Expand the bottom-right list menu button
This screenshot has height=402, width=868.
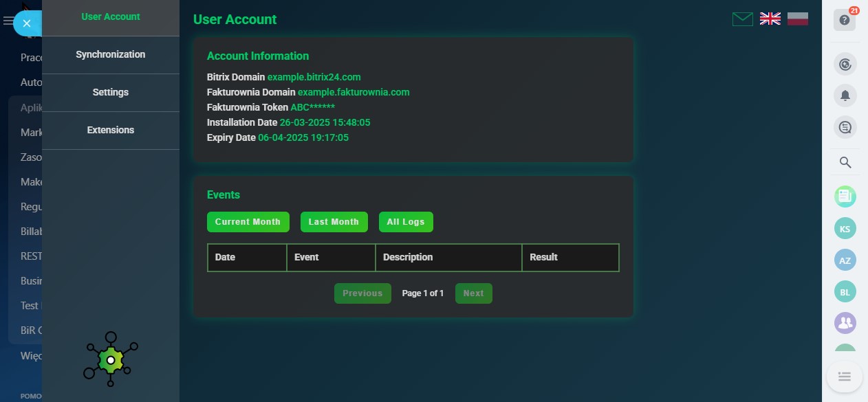pyautogui.click(x=845, y=377)
